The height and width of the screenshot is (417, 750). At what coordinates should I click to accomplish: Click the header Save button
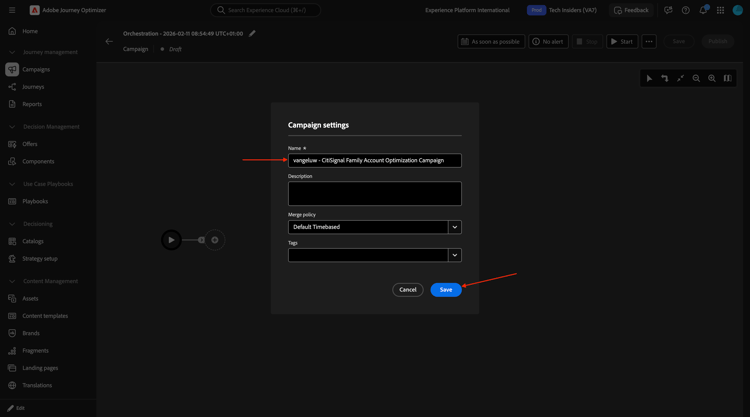pos(679,42)
